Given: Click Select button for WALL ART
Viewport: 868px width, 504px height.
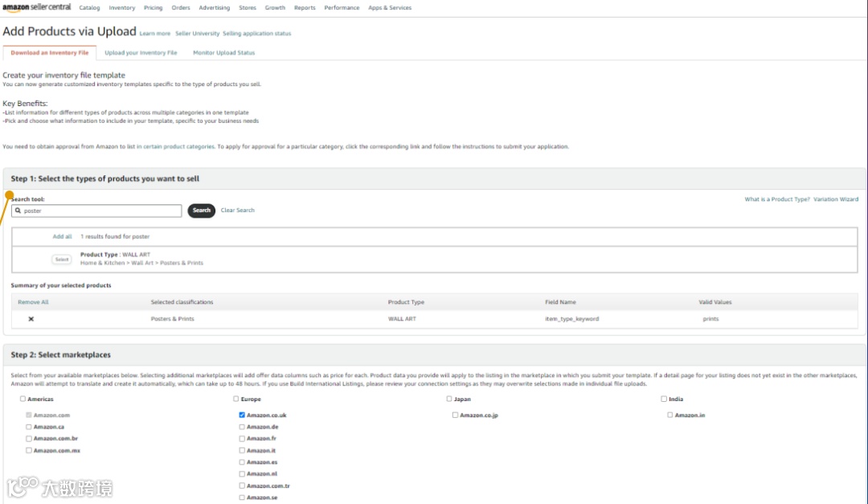Looking at the screenshot, I should pos(61,259).
